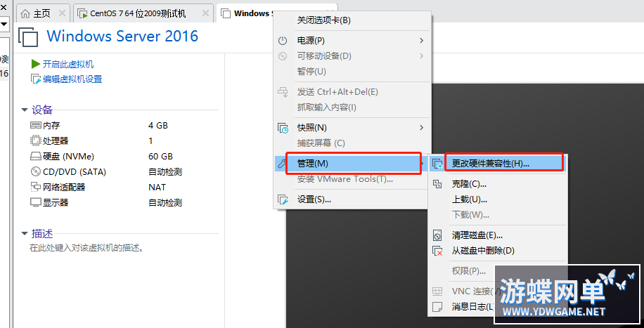Click the CD/DVD disc icon

coord(36,171)
